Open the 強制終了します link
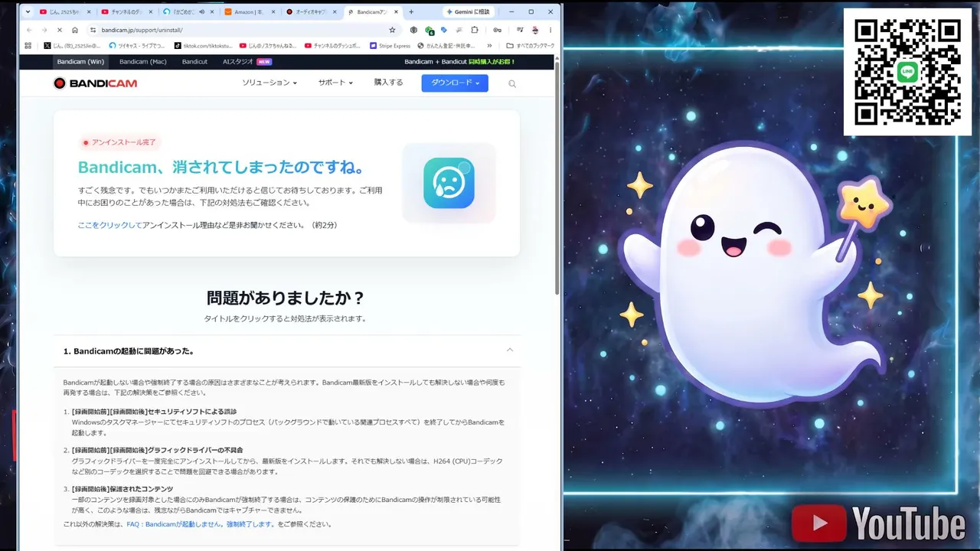 click(x=250, y=524)
